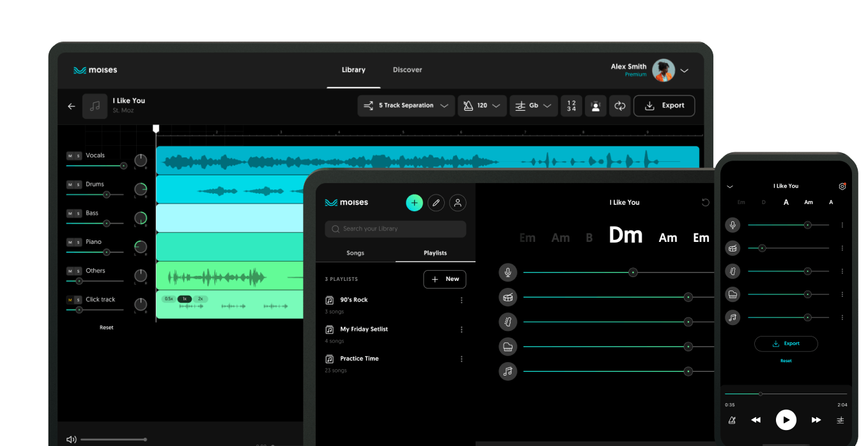The height and width of the screenshot is (446, 868).
Task: Select 0.5x click track speed
Action: click(x=169, y=299)
